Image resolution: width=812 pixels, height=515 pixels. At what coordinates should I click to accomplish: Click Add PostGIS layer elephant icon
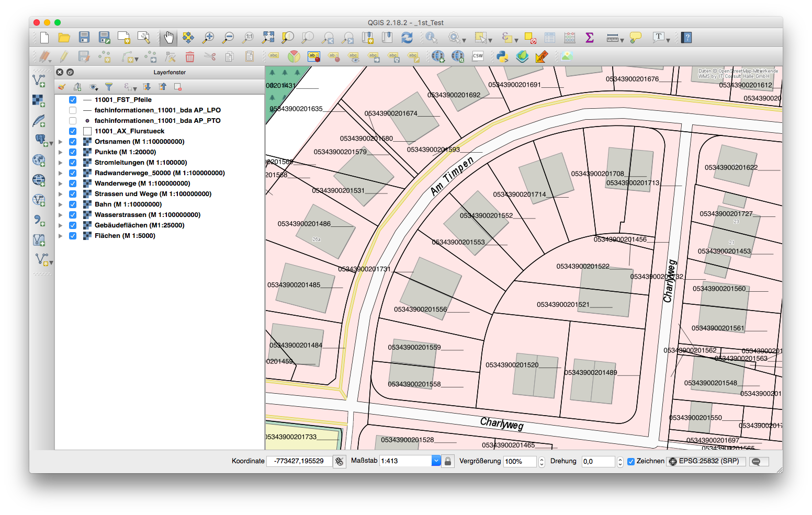[40, 139]
